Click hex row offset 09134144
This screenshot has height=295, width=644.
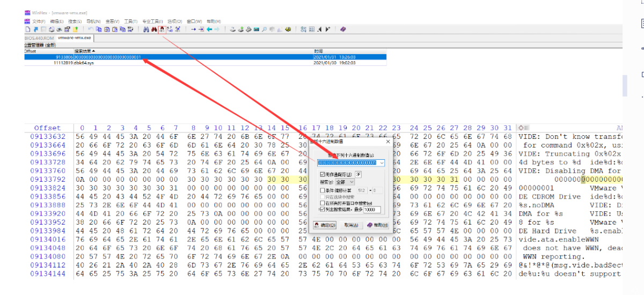pyautogui.click(x=47, y=274)
